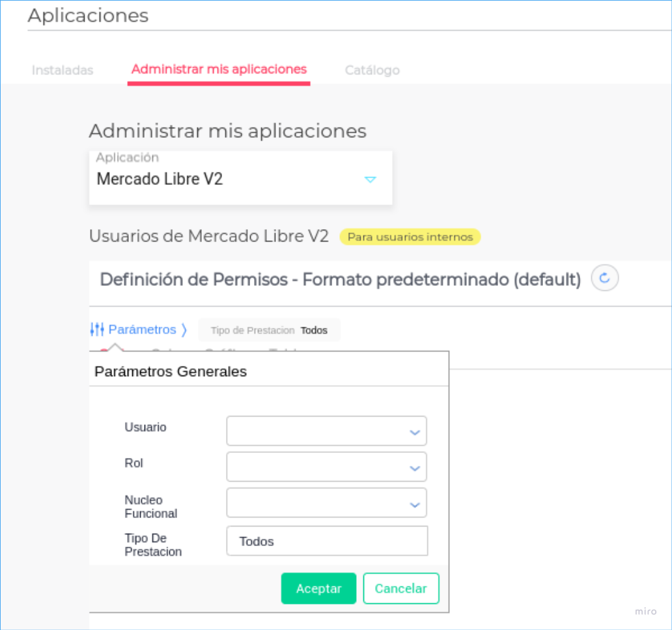Focus the Tipo De Prestacion field containing Todos
The height and width of the screenshot is (630, 672).
(327, 541)
